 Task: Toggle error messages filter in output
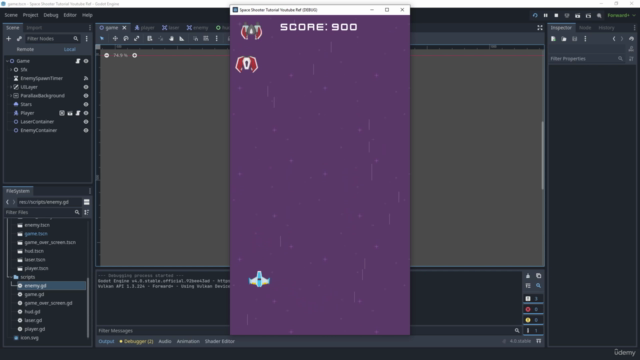click(533, 309)
